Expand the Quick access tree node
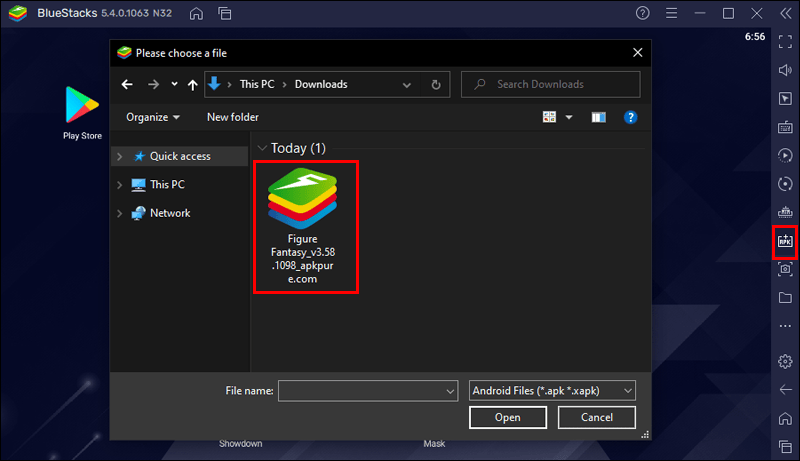The height and width of the screenshot is (461, 800). click(x=119, y=156)
